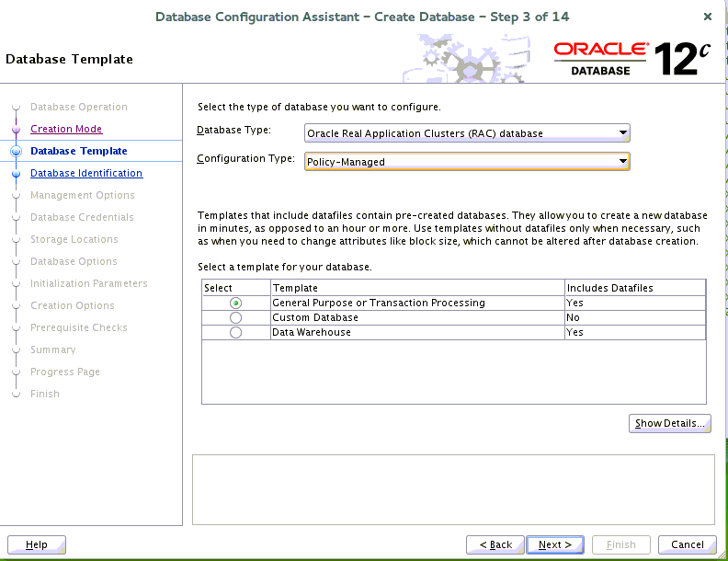Click the General Purpose or Transaction Processing cell
Image resolution: width=728 pixels, height=561 pixels.
click(x=417, y=303)
